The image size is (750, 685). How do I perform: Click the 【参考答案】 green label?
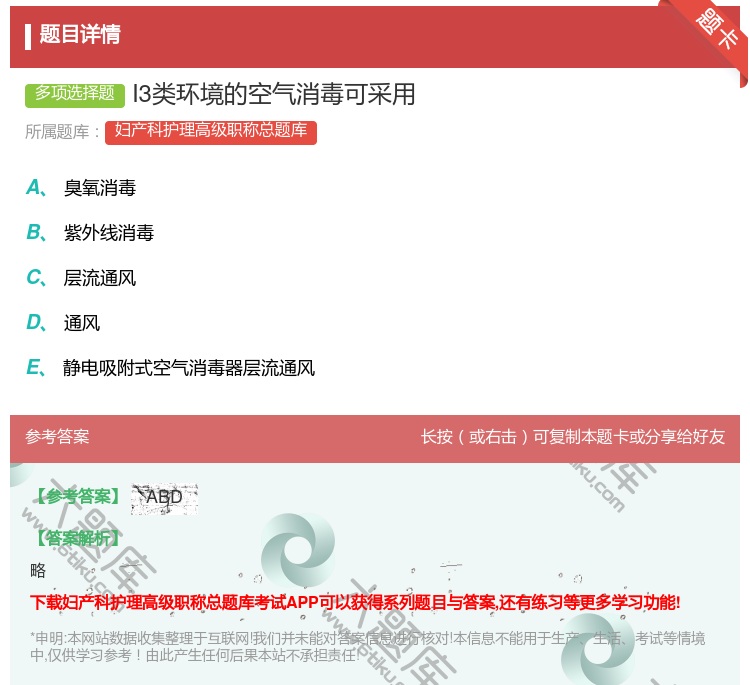tap(78, 497)
